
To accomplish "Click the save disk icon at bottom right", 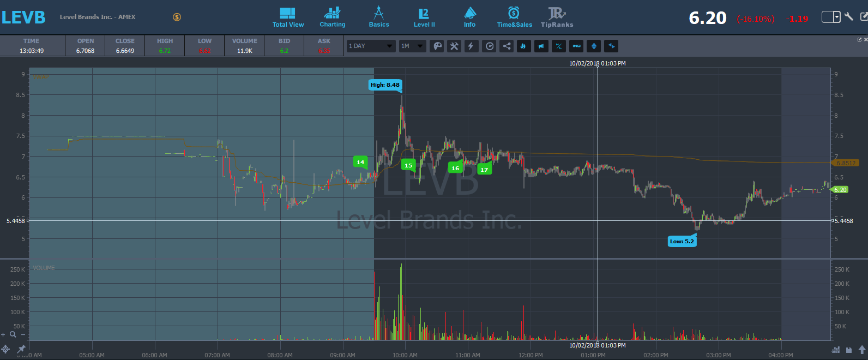I will 849,350.
